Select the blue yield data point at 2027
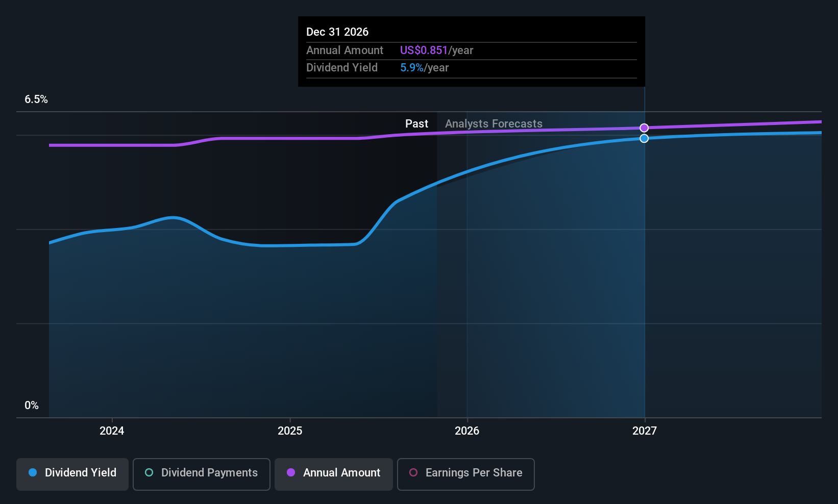This screenshot has height=504, width=838. point(644,138)
